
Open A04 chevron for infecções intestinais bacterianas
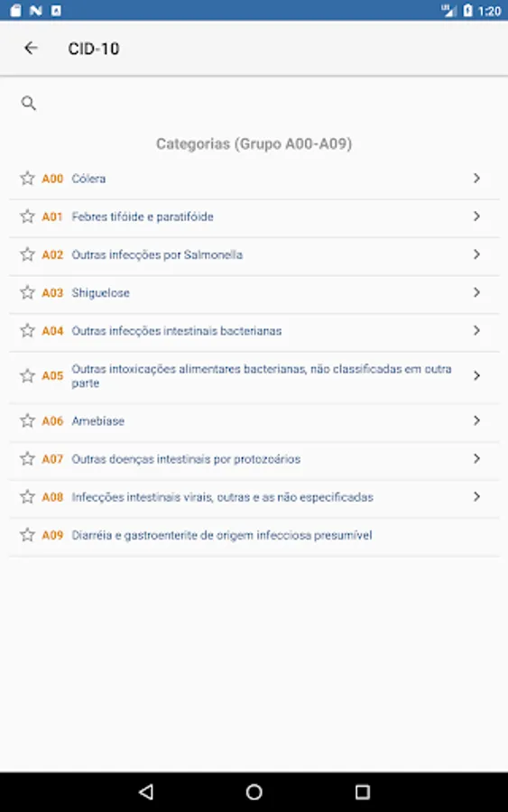click(x=476, y=330)
